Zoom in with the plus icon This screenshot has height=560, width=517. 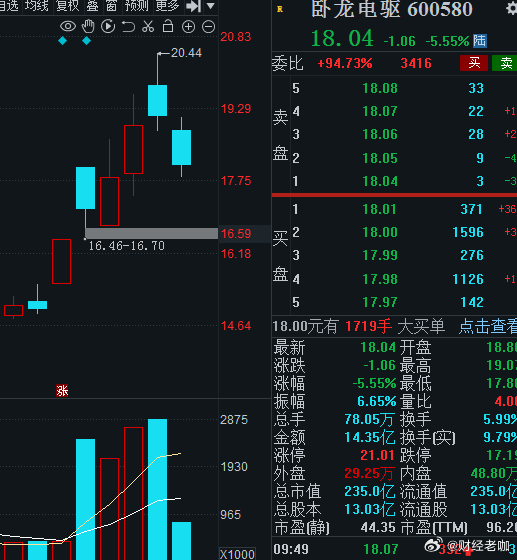click(188, 27)
